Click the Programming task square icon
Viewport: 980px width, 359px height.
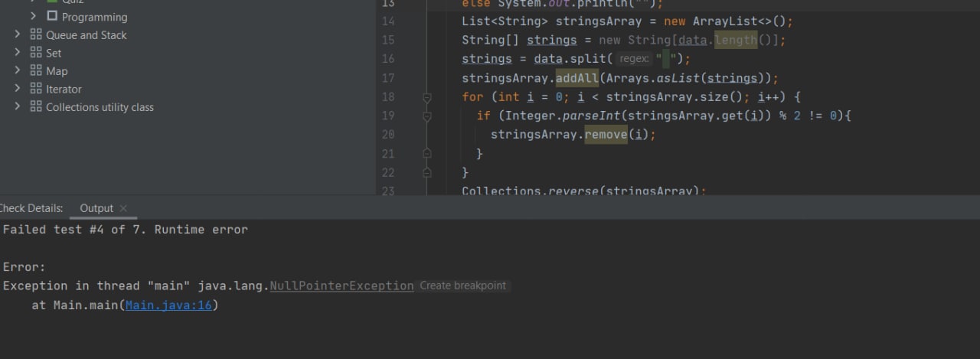(x=52, y=16)
